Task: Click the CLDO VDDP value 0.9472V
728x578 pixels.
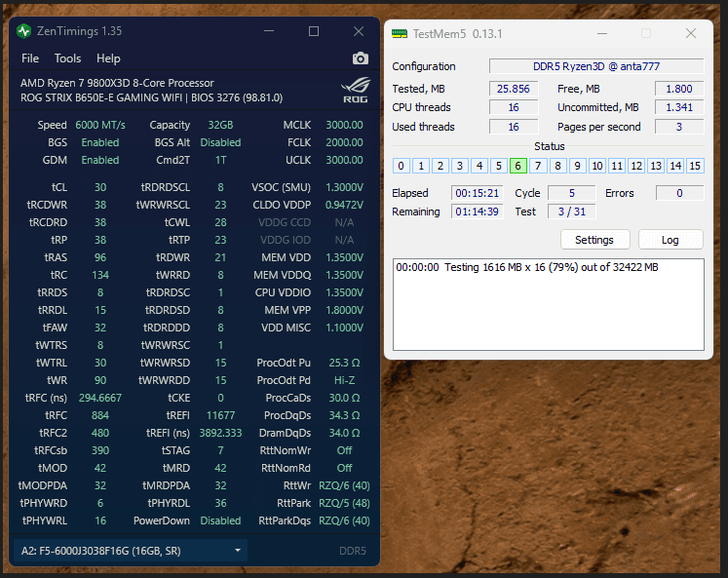Action: [x=344, y=205]
